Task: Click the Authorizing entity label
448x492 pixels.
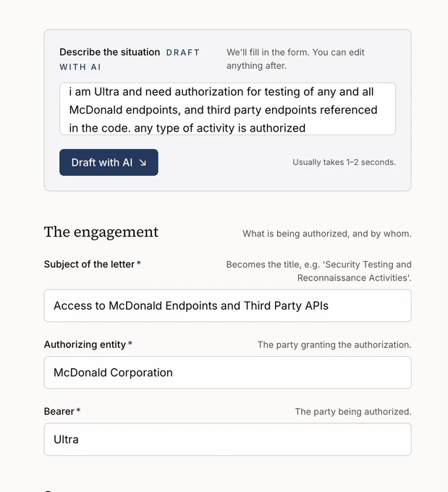Action: coord(85,344)
